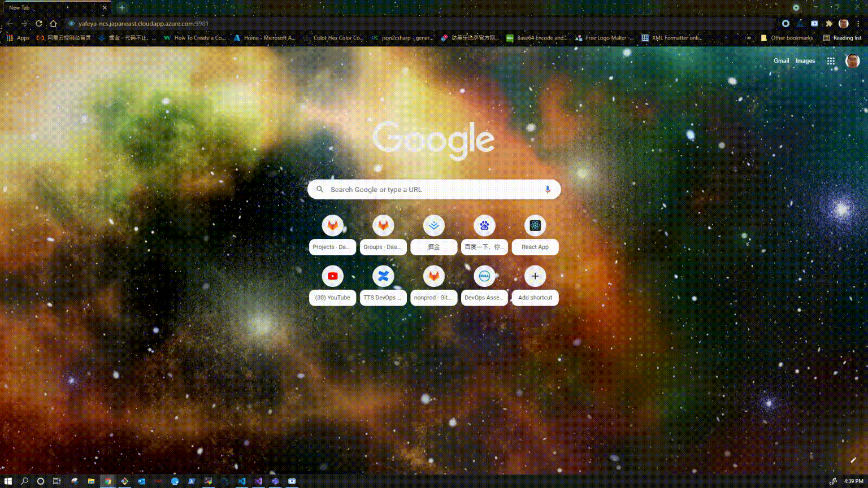Open the 百度一下 shortcut icon
Screen dimensions: 868x488
484,225
